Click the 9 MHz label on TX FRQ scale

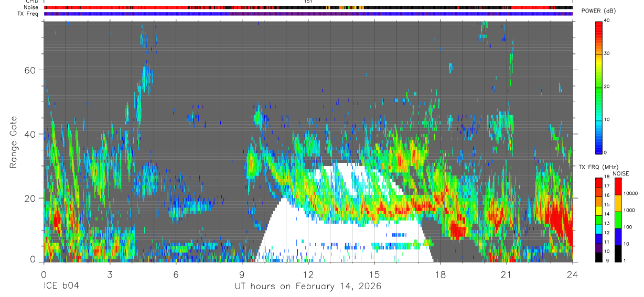(x=607, y=260)
